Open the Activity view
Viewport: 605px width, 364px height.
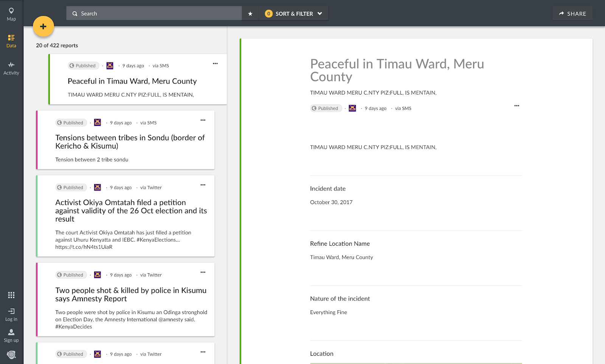[11, 68]
